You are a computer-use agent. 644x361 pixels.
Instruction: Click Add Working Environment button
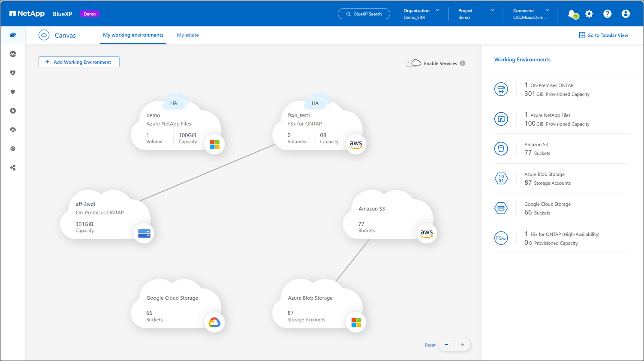click(79, 62)
